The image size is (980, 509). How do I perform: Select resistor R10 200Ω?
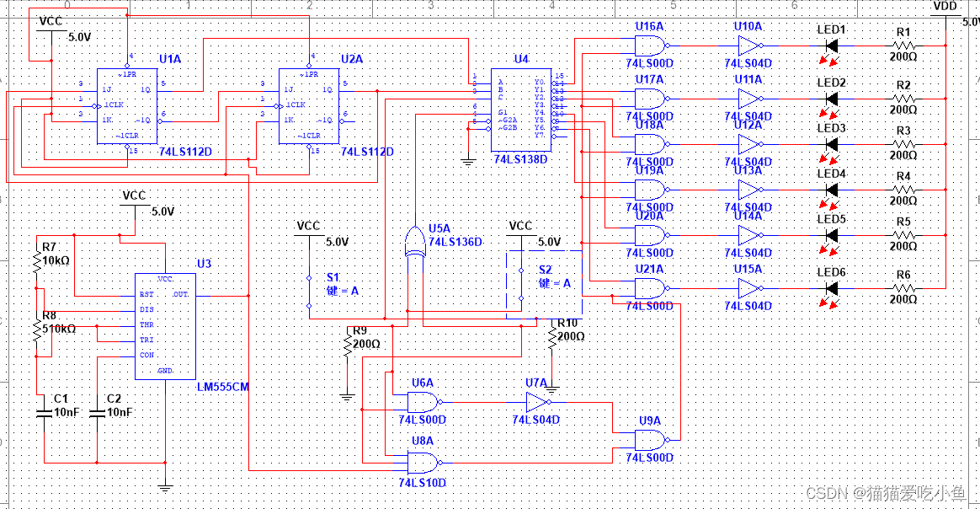(551, 338)
